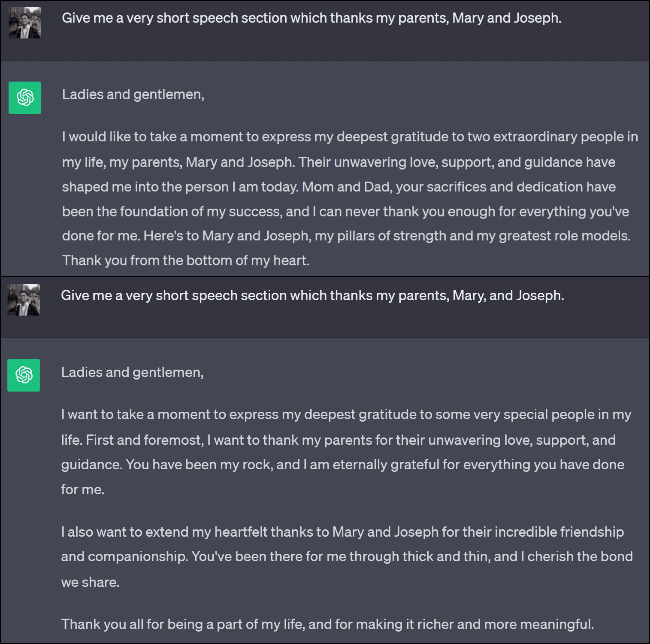Click 'Ladies and gentlemen,' in the second response
650x644 pixels.
click(x=132, y=372)
